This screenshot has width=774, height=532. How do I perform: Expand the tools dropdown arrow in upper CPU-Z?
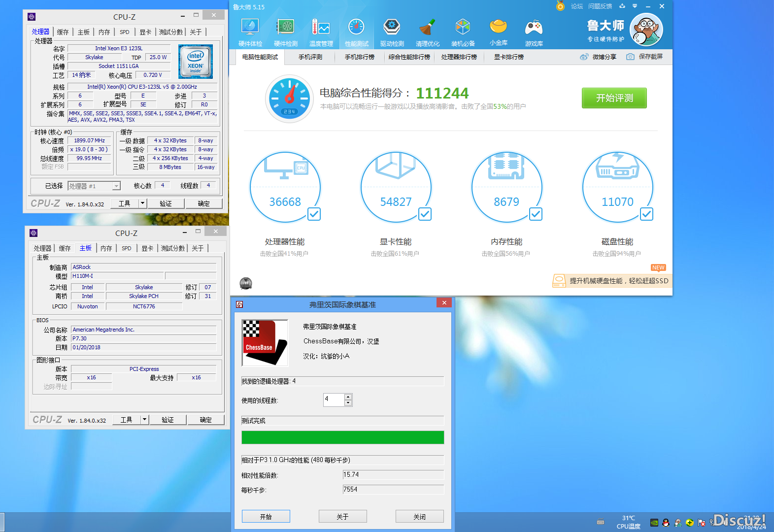pyautogui.click(x=142, y=203)
